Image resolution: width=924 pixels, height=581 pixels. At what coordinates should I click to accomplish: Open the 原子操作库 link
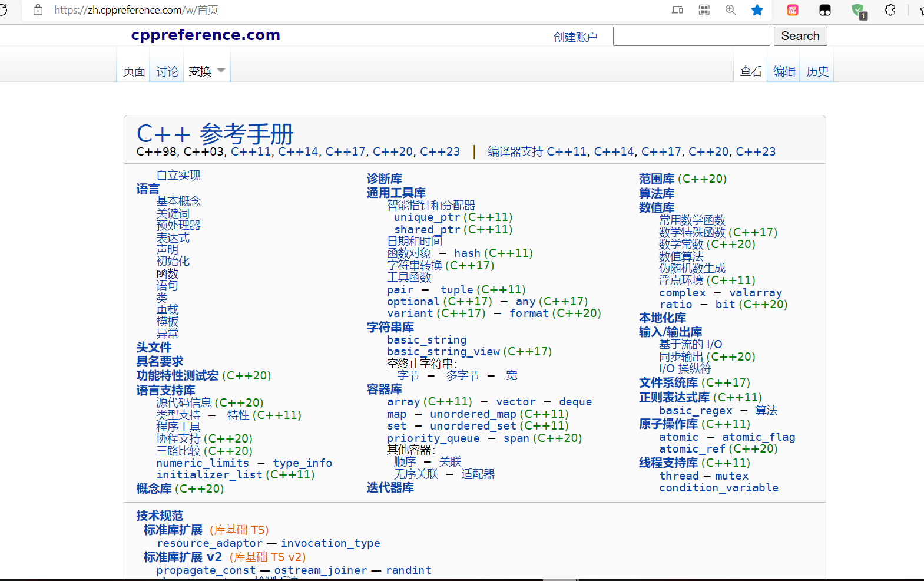tap(668, 424)
